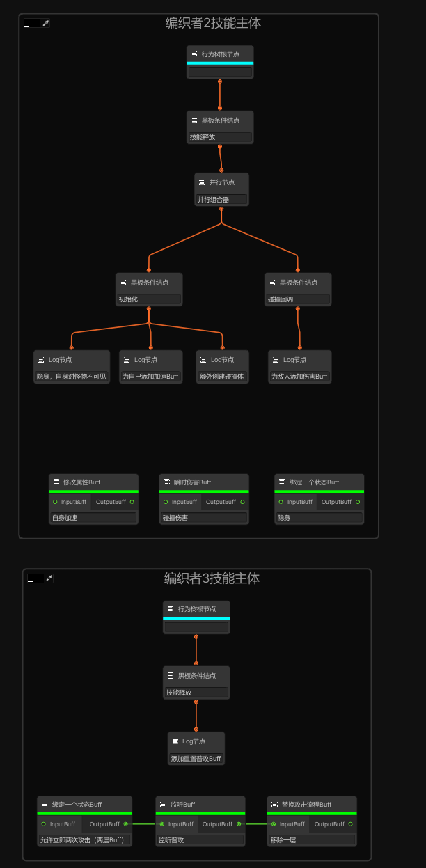Click the empty field of 行为树根节点 in 编织者2 group

click(220, 72)
